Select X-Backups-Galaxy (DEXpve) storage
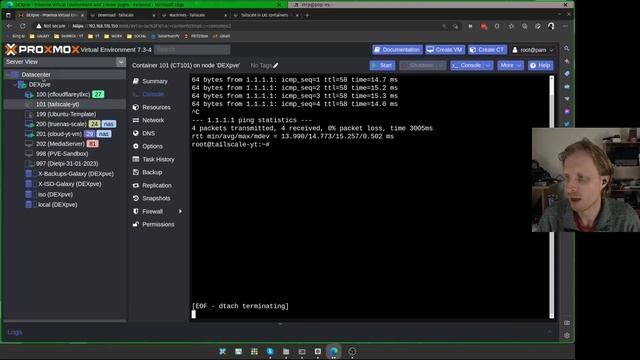This screenshot has height=360, width=640. 76,174
